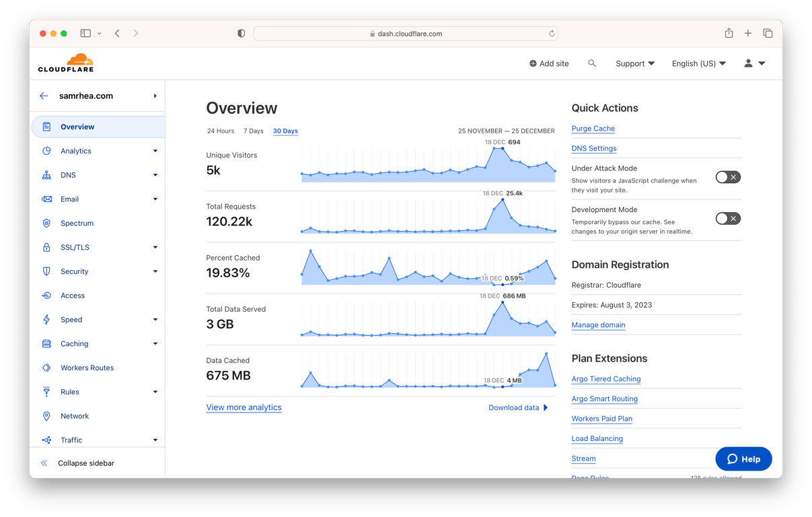Viewport: 812px width, 517px height.
Task: Click the Manage domain link
Action: pyautogui.click(x=598, y=324)
